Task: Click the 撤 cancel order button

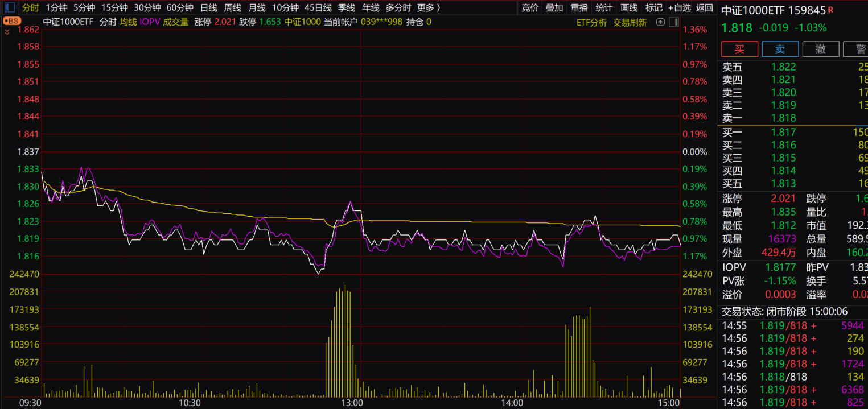Action: tap(820, 49)
